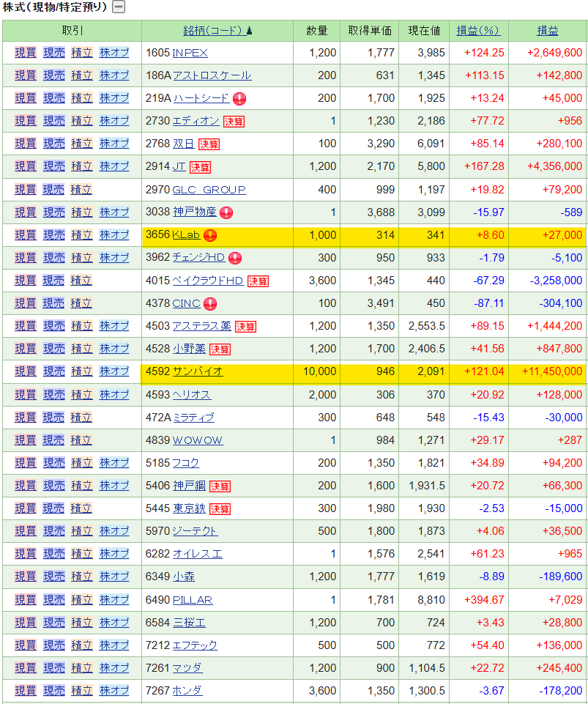Click the 決算 badge beside 東京鉄
Viewport: 588px width, 704px height.
point(220,508)
